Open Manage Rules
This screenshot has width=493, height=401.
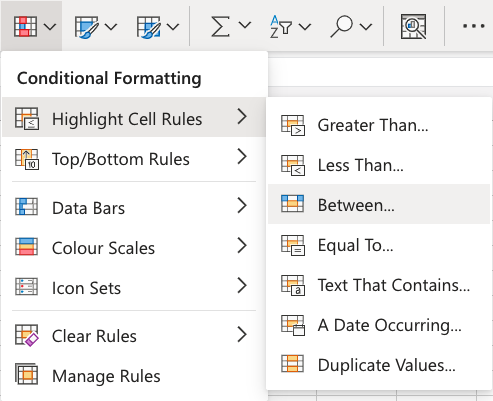(x=134, y=375)
